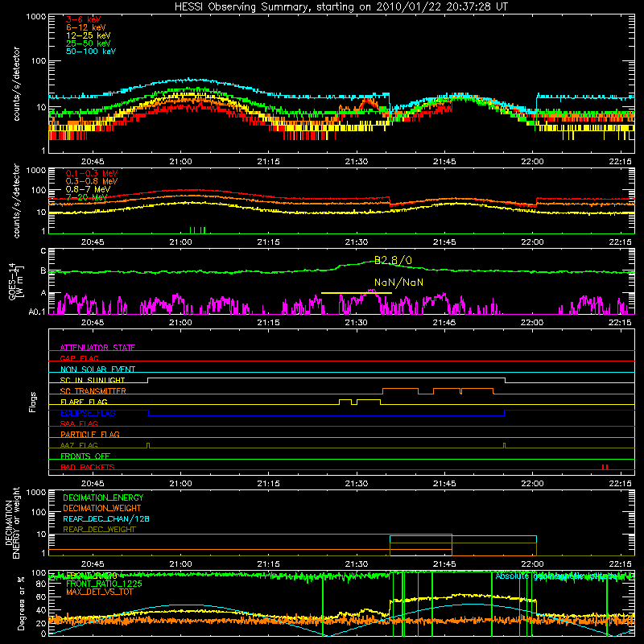Click the REAR_DEC_WEIGHT legend label
This screenshot has height=644, width=644.
point(99,530)
